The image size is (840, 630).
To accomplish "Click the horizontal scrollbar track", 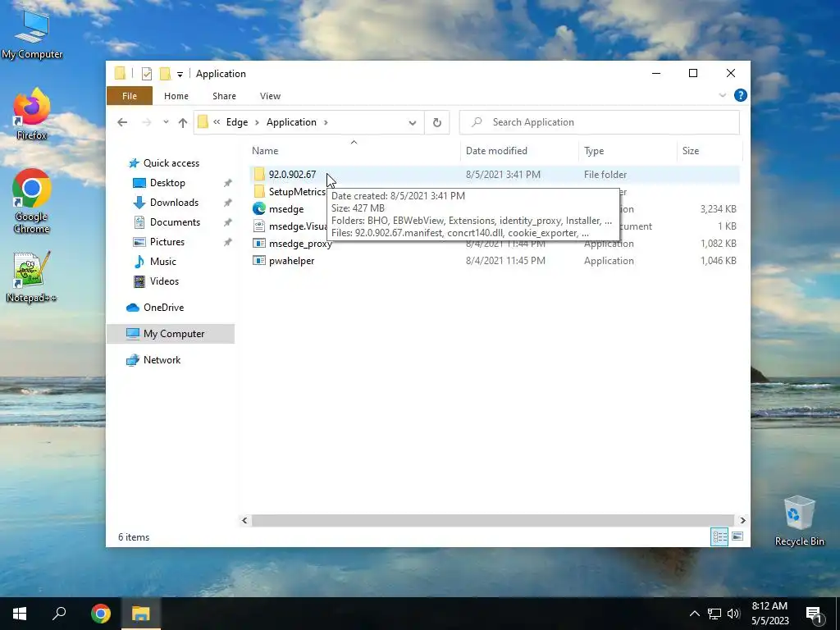I will [493, 520].
